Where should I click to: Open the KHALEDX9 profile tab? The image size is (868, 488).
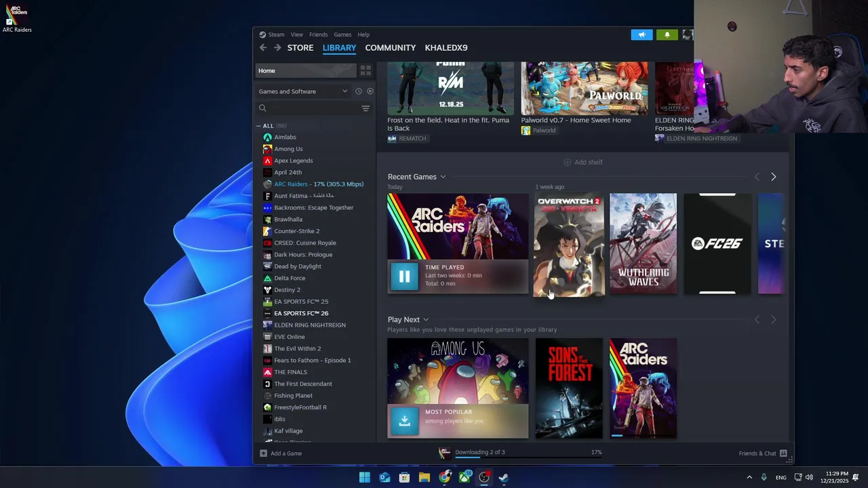446,47
